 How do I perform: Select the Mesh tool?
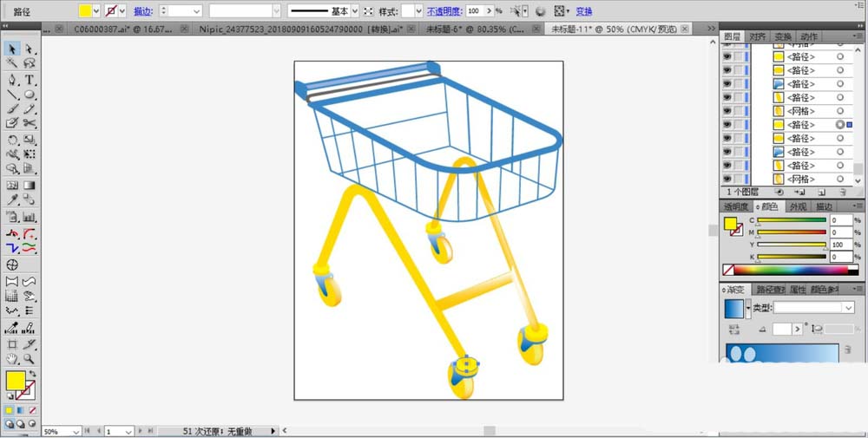[x=12, y=186]
